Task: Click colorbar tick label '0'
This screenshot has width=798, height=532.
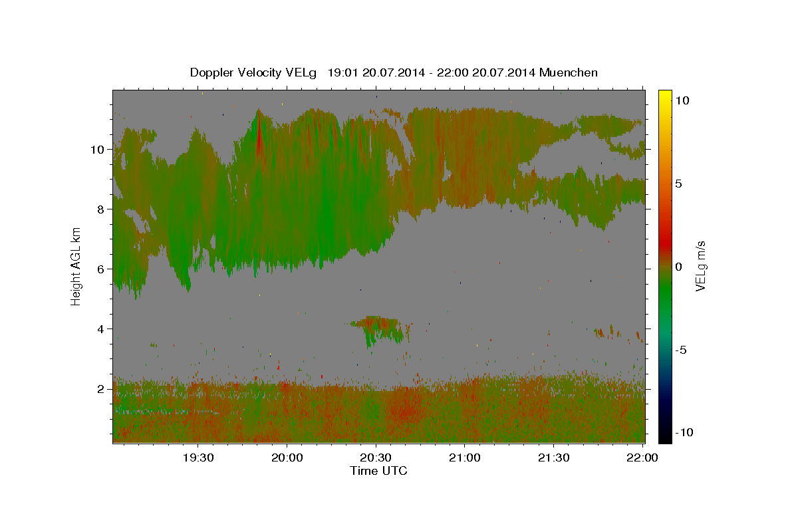Action: (x=678, y=267)
